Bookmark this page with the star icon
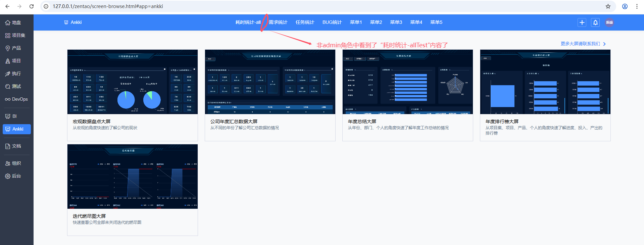644x245 pixels. pyautogui.click(x=608, y=6)
